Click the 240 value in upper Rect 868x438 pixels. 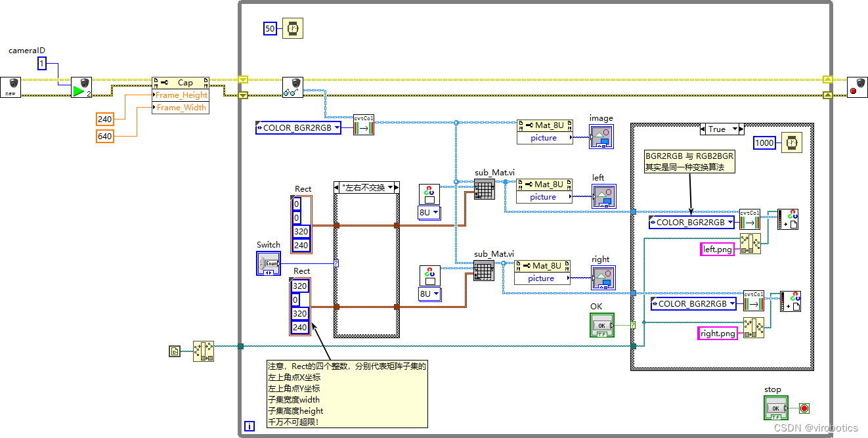(301, 245)
